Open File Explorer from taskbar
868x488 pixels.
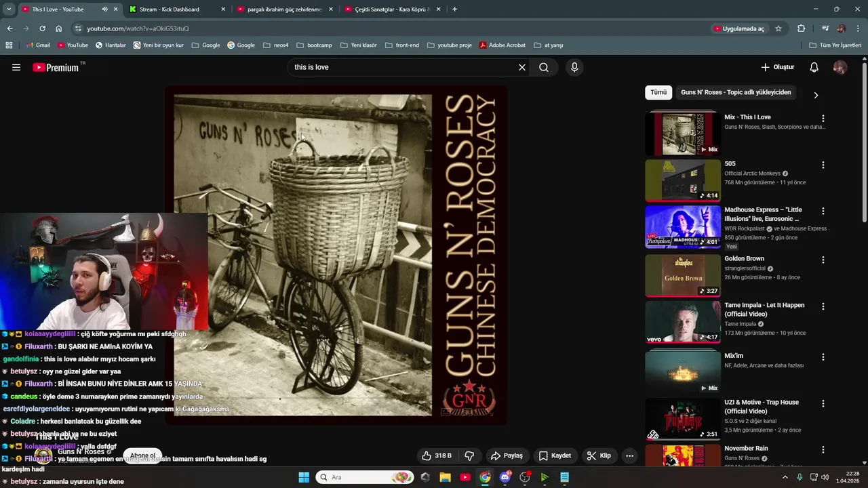445,477
